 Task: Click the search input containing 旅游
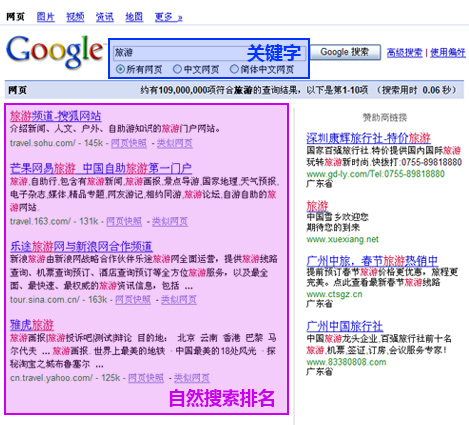pos(209,53)
